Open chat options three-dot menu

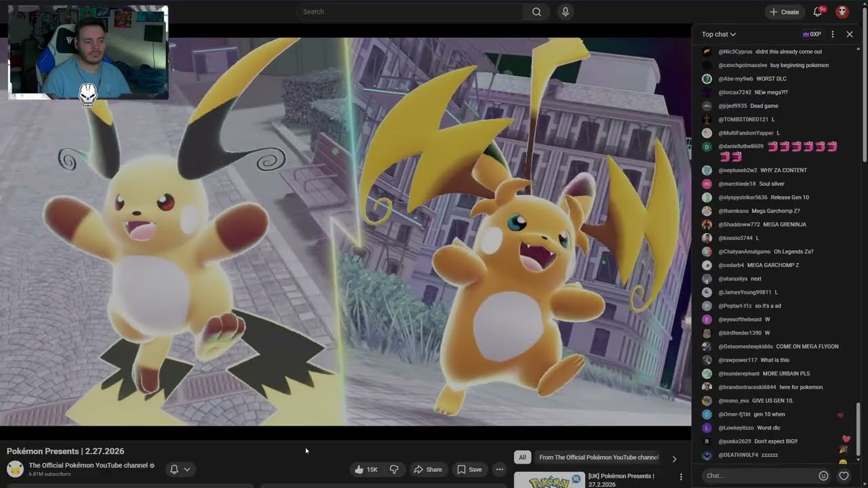[833, 34]
